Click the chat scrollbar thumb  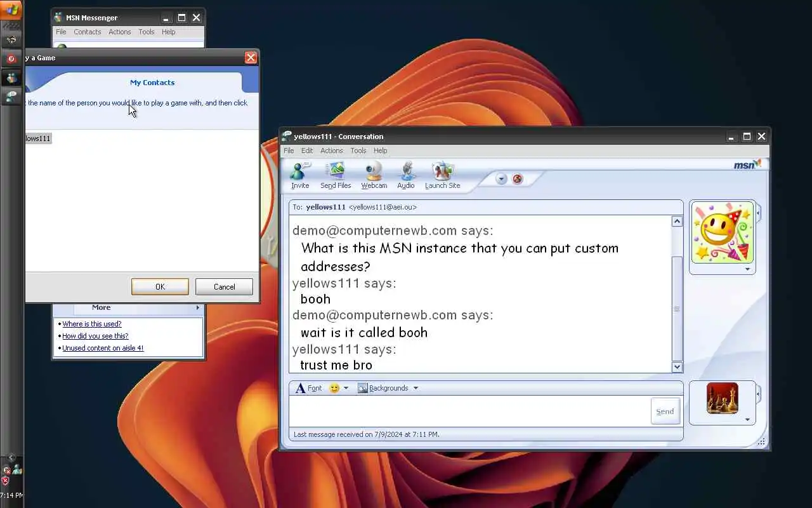[677, 309]
